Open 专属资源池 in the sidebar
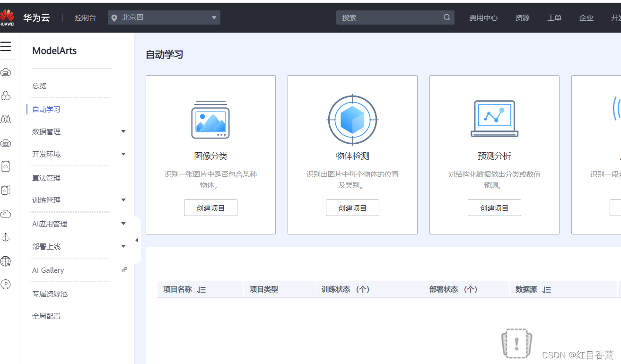The width and height of the screenshot is (621, 364). tap(50, 294)
